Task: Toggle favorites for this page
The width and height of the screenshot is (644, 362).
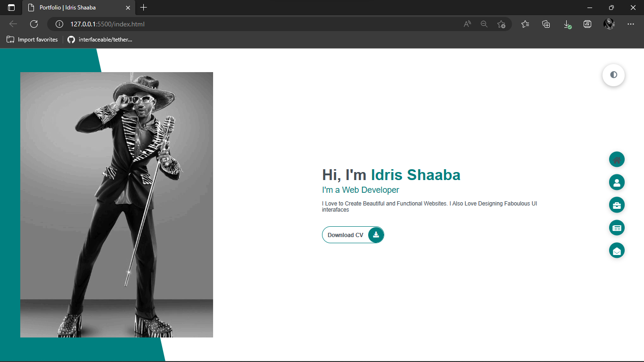Action: [501, 24]
